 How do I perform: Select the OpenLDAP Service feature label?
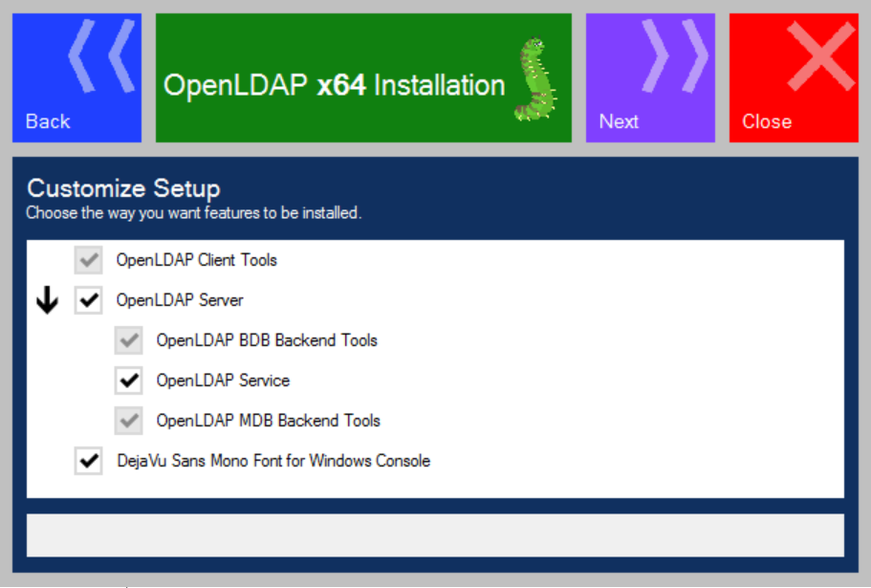tap(223, 381)
